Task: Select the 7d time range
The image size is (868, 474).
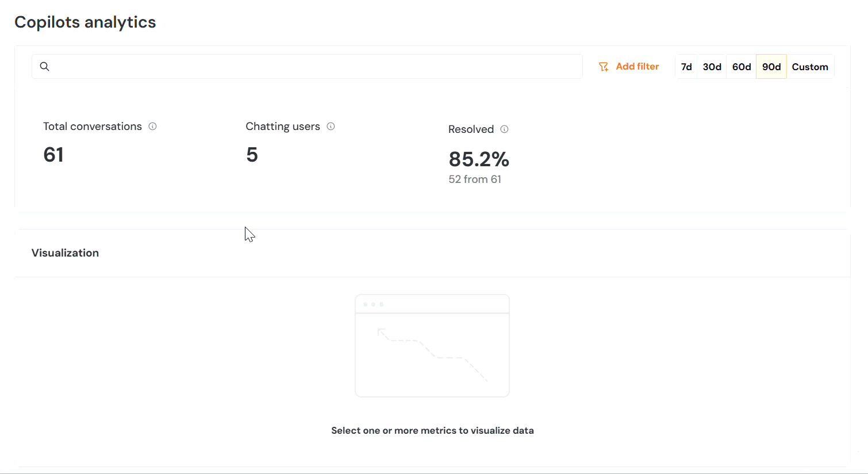Action: 686,67
